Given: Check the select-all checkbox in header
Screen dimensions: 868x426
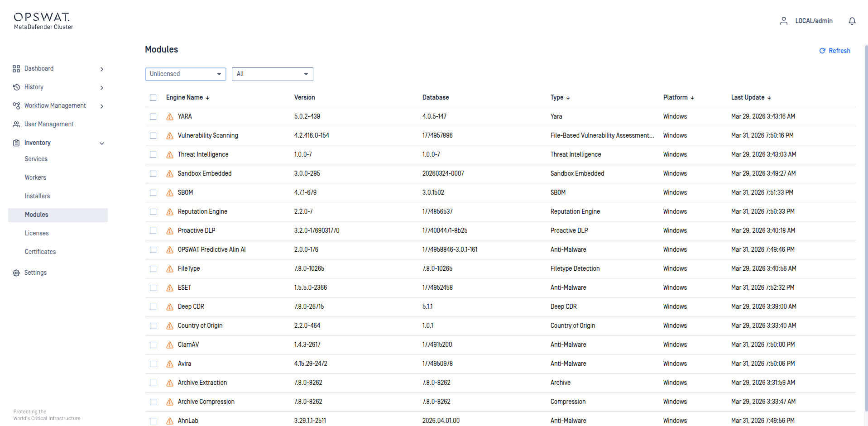Looking at the screenshot, I should pyautogui.click(x=153, y=98).
